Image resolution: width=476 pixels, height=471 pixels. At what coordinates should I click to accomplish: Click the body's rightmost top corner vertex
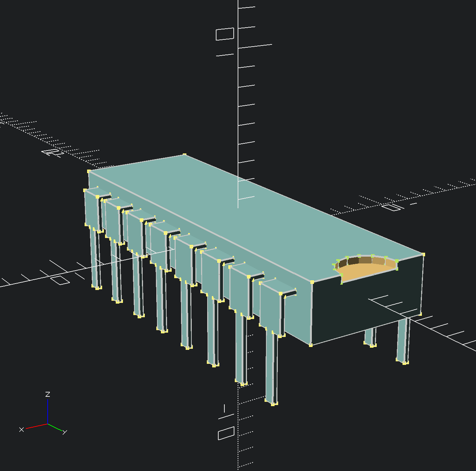423,254
